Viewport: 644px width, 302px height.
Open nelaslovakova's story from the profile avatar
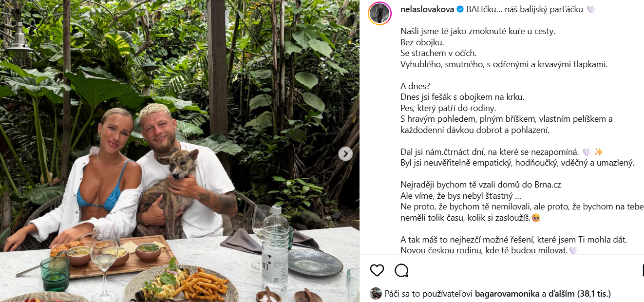click(380, 13)
